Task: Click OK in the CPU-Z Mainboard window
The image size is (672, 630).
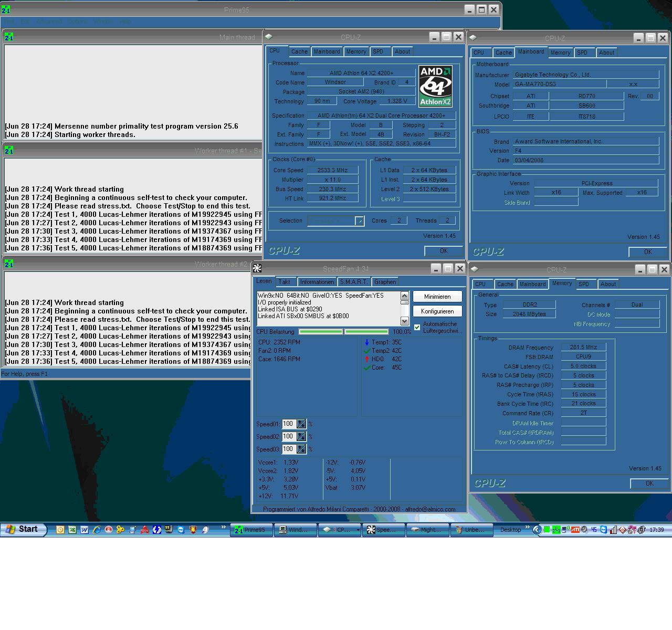Action: pyautogui.click(x=648, y=252)
